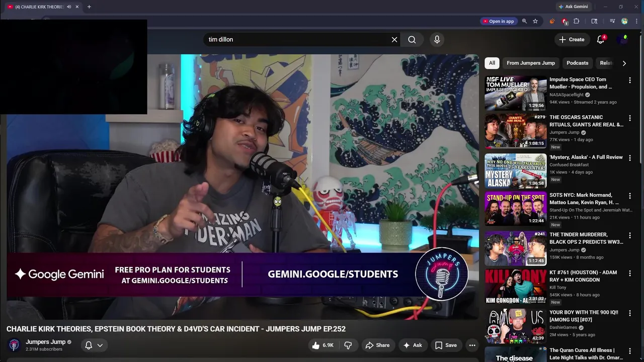Viewport: 644px width, 362px height.
Task: Clear the 'tim dillon' search text
Action: (394, 40)
